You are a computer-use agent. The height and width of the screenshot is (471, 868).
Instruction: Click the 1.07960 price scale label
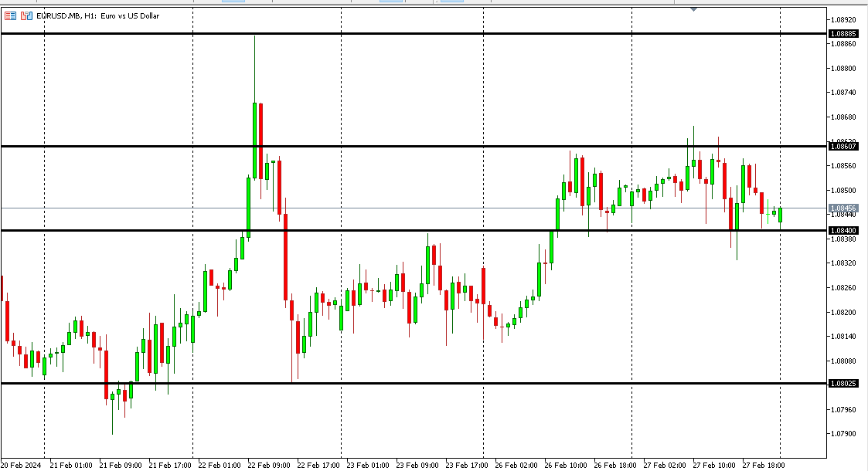[x=843, y=410]
